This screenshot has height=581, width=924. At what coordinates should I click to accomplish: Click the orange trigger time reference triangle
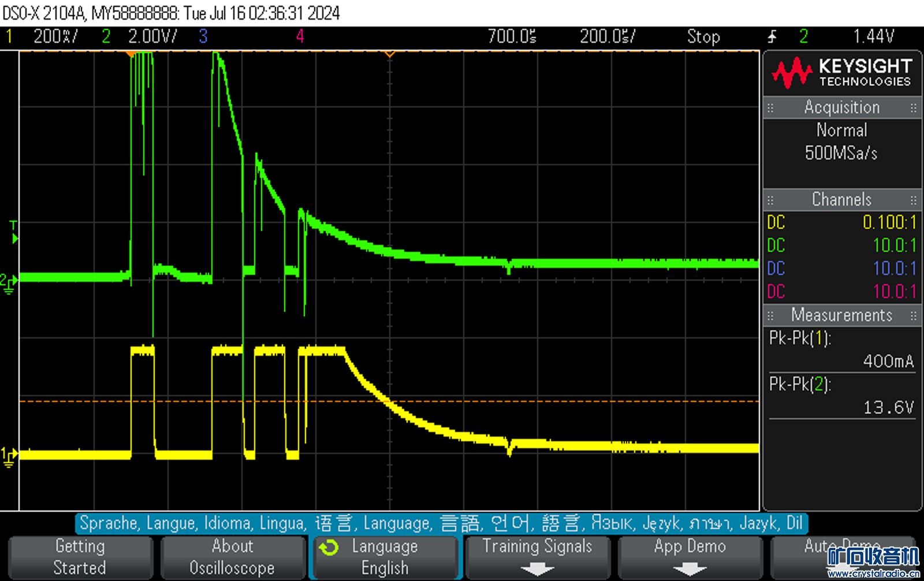[390, 54]
